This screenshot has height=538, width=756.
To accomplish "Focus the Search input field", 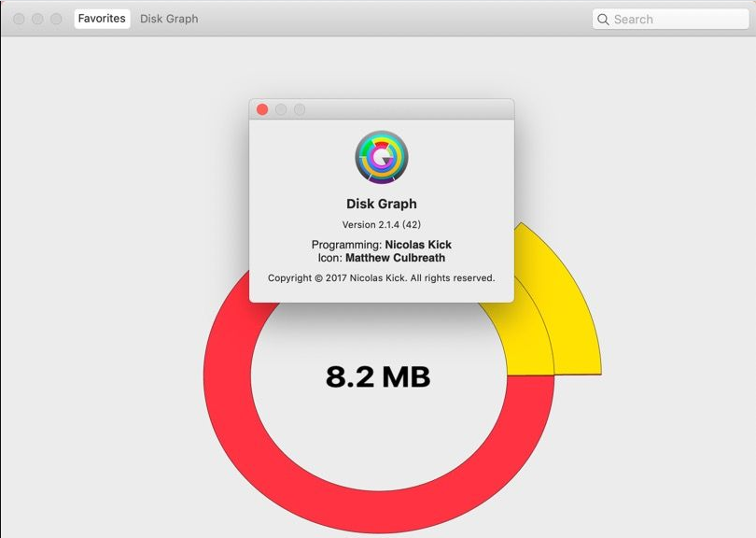I will point(677,20).
